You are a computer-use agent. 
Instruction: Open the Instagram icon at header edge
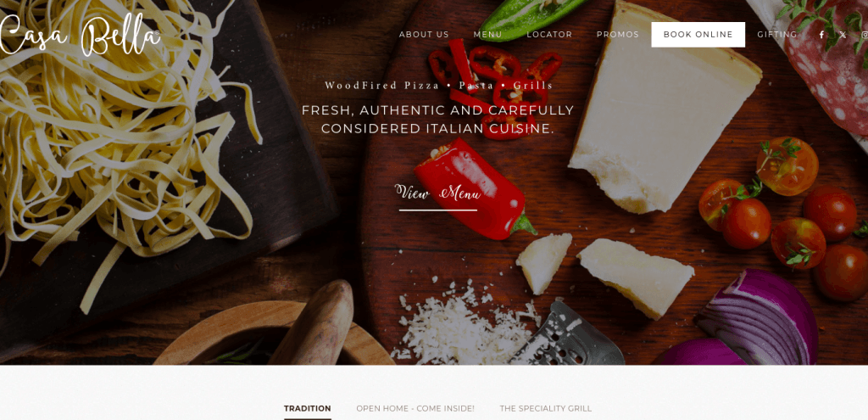pyautogui.click(x=865, y=34)
